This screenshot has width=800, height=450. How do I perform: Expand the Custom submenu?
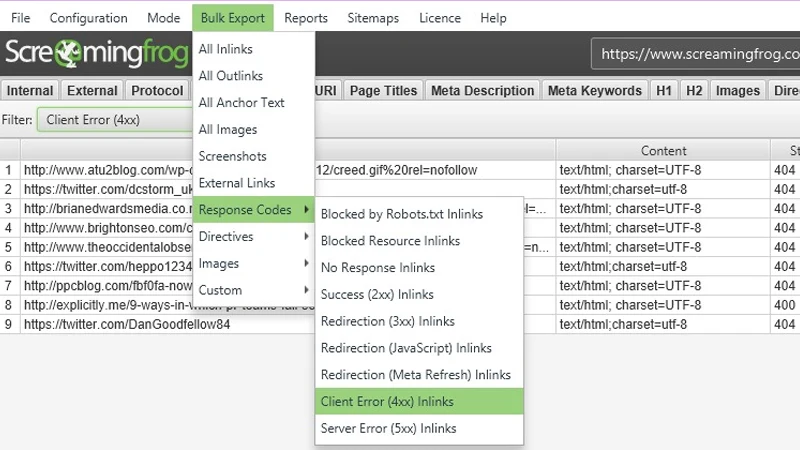tap(254, 290)
